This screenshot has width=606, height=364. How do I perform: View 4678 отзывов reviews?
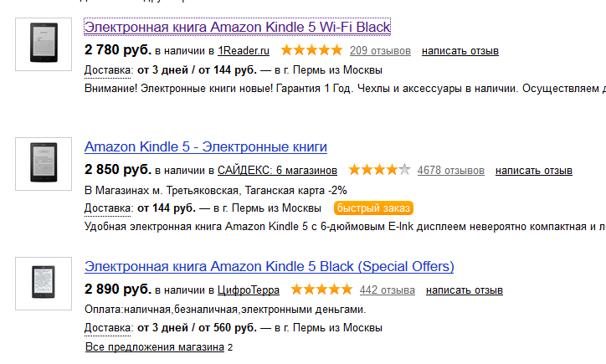tap(451, 171)
